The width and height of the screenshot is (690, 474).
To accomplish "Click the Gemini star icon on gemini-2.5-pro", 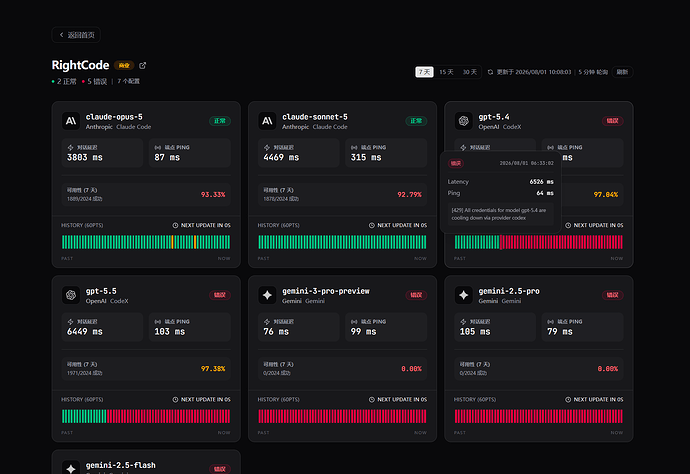I will pyautogui.click(x=463, y=295).
